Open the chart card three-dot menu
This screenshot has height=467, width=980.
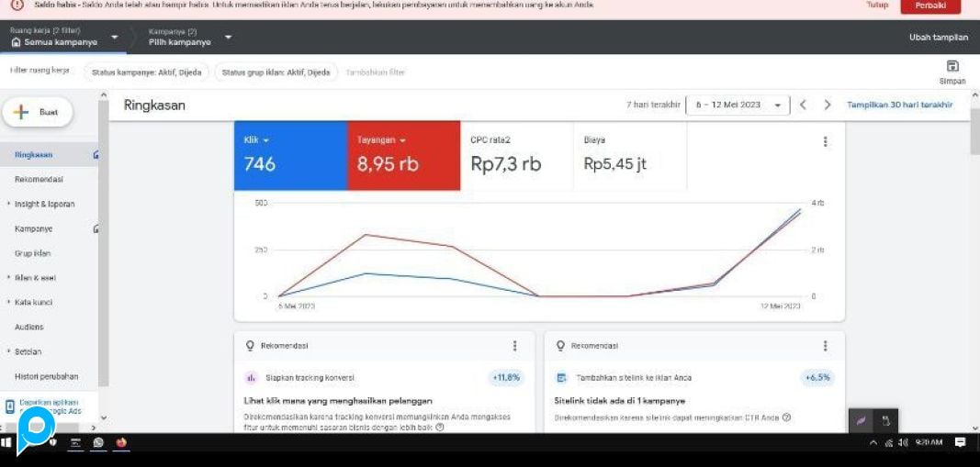pyautogui.click(x=825, y=141)
